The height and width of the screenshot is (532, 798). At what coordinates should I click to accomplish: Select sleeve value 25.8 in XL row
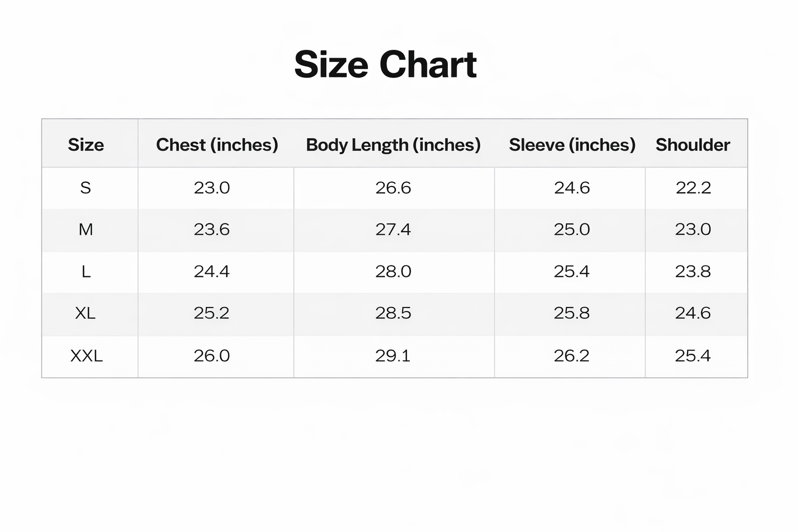click(571, 313)
